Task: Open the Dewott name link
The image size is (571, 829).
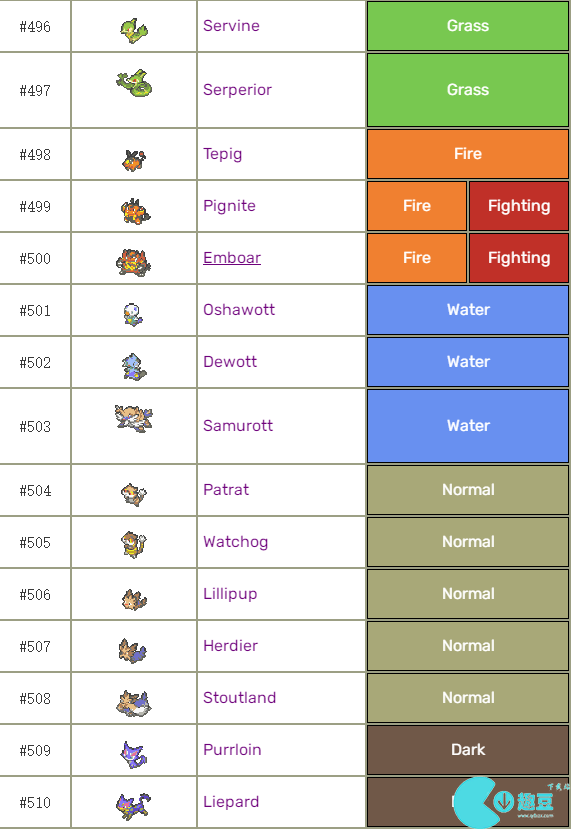Action: pyautogui.click(x=230, y=362)
